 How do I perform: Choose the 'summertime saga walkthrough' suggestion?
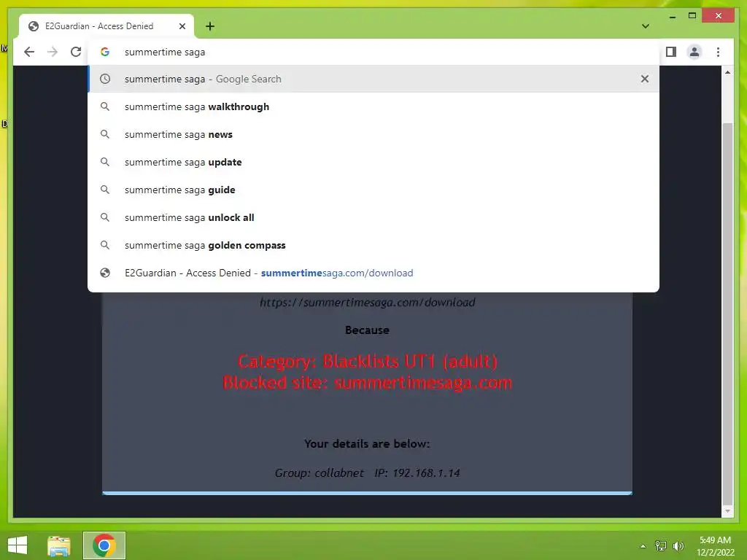[x=373, y=106]
